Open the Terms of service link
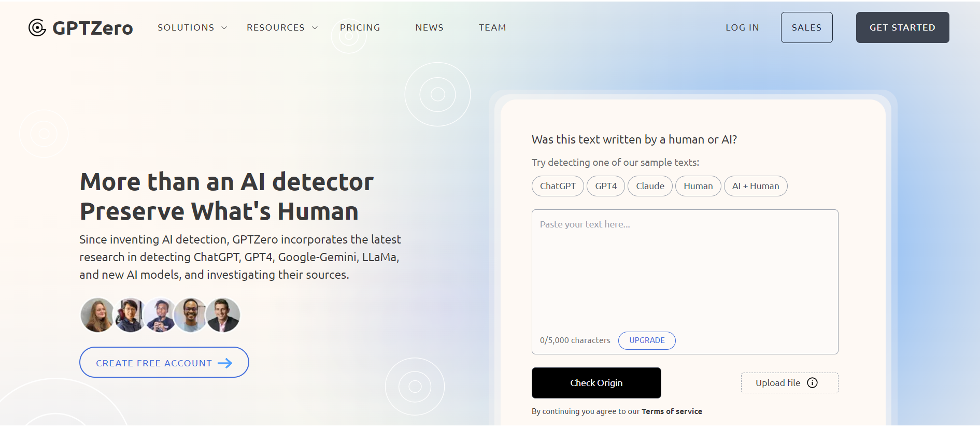Screen dimensions: 980x428 click(x=672, y=411)
